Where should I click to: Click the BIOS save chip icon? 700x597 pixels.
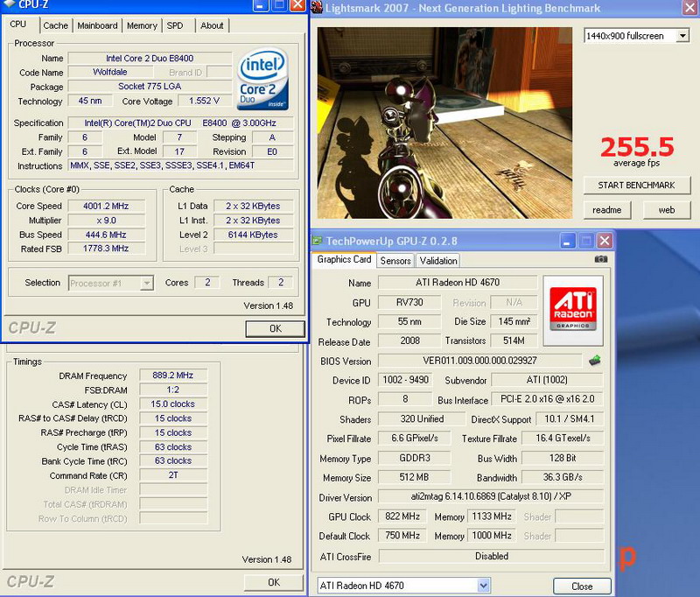(x=595, y=360)
